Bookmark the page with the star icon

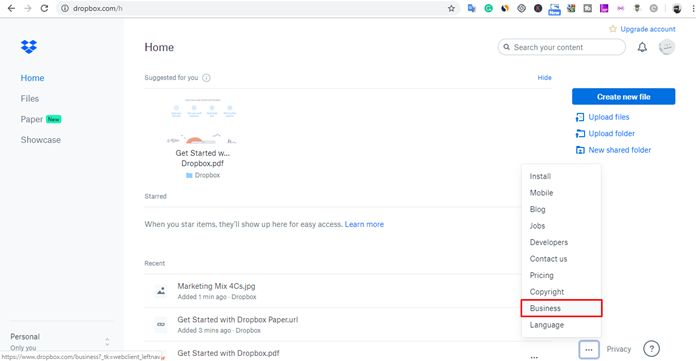(x=451, y=8)
